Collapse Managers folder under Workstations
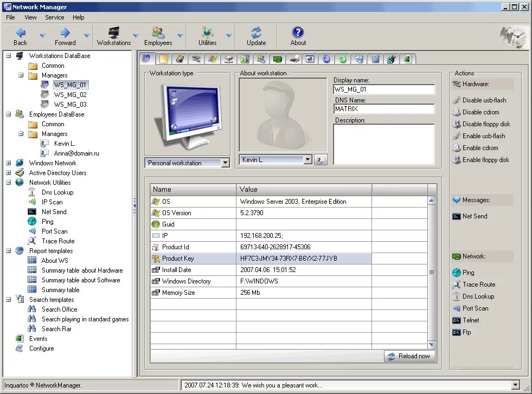Image resolution: width=532 pixels, height=394 pixels. pyautogui.click(x=21, y=75)
